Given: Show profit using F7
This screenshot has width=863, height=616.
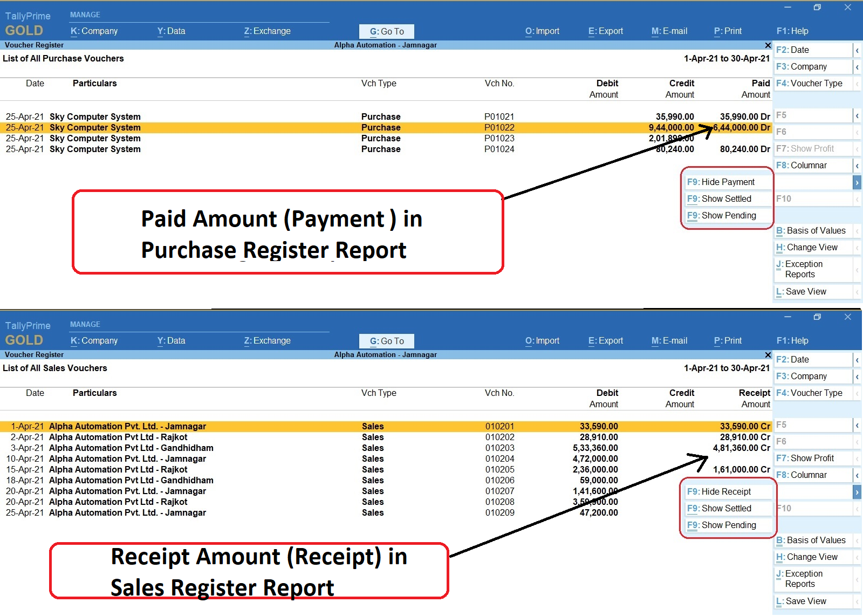Looking at the screenshot, I should point(810,458).
